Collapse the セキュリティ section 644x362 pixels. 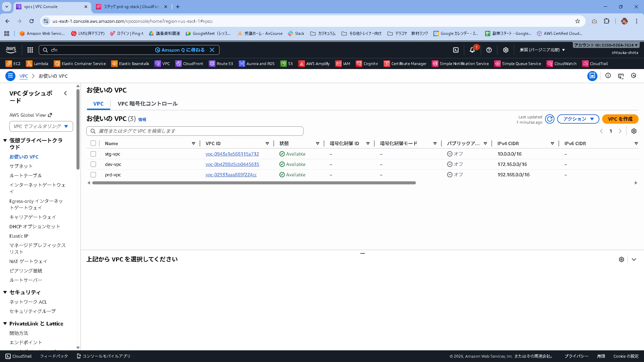5,292
